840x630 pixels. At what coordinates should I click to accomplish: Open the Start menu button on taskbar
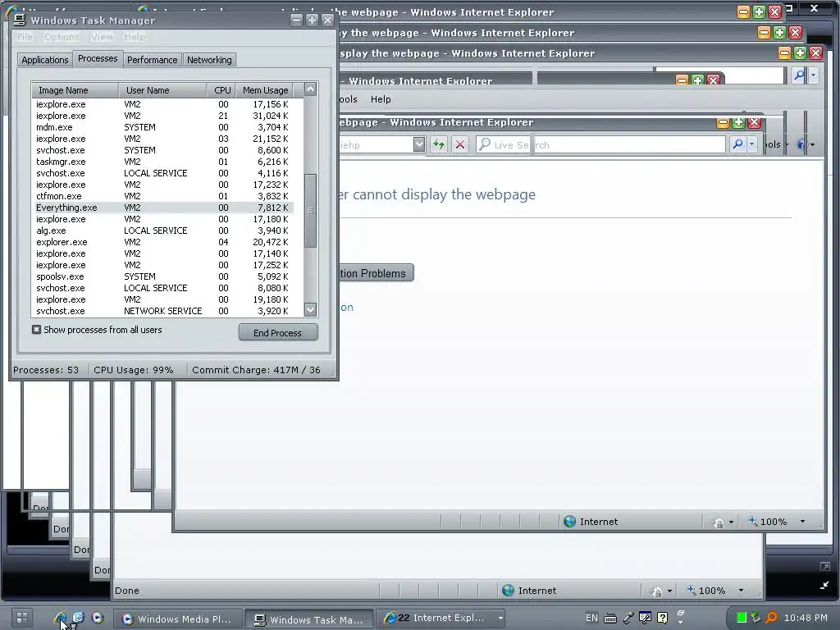21,618
